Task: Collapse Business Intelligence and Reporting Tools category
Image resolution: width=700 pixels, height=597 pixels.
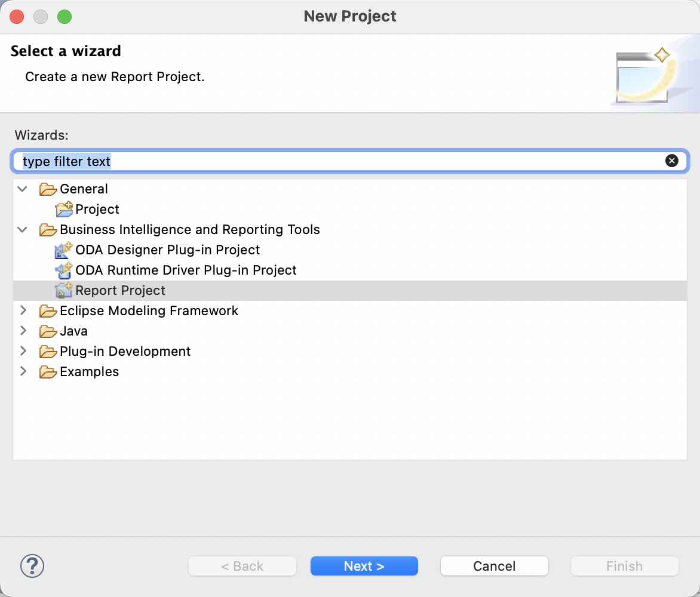Action: tap(22, 230)
